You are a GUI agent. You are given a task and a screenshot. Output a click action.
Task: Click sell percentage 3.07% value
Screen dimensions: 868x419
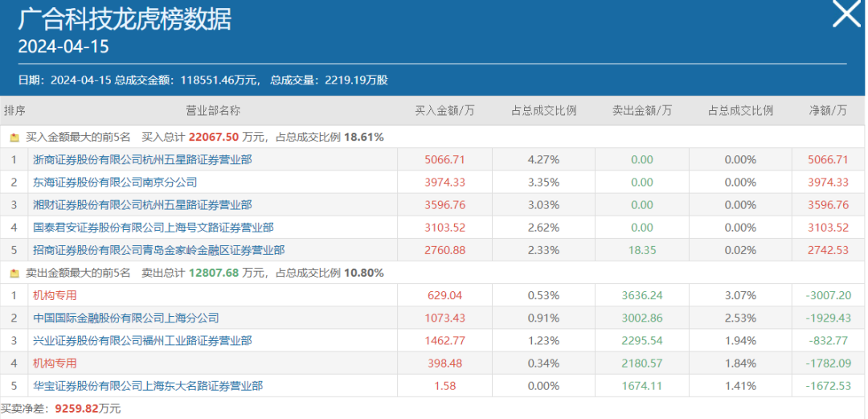[741, 295]
